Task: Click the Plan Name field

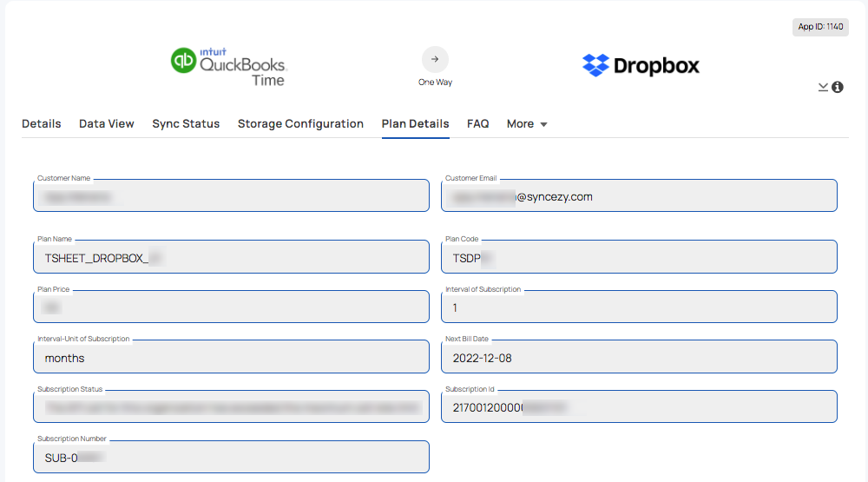Action: pos(232,256)
